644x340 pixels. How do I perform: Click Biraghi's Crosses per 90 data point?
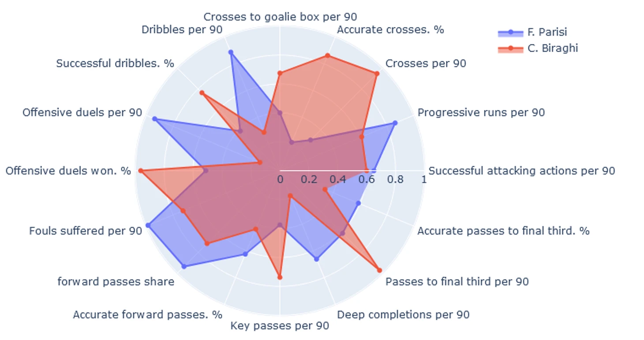coord(377,74)
